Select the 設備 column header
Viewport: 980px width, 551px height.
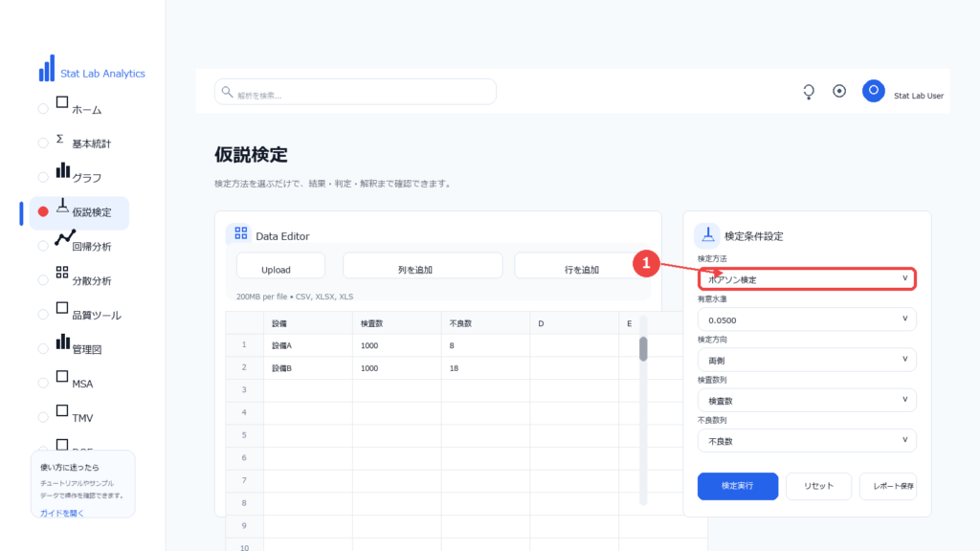[x=307, y=323]
